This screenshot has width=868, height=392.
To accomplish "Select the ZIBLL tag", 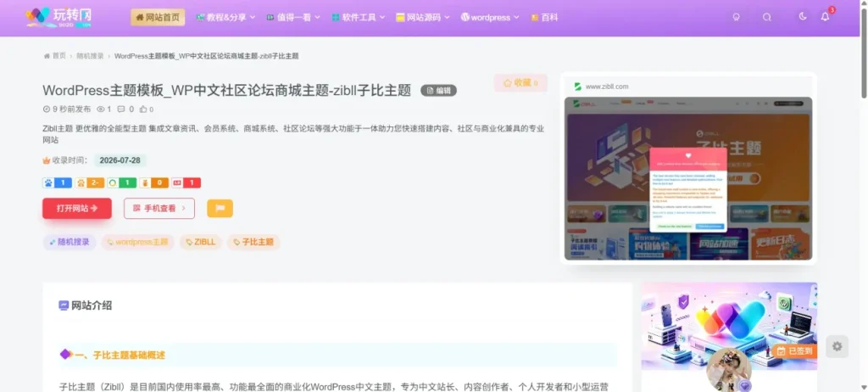I will coord(200,243).
